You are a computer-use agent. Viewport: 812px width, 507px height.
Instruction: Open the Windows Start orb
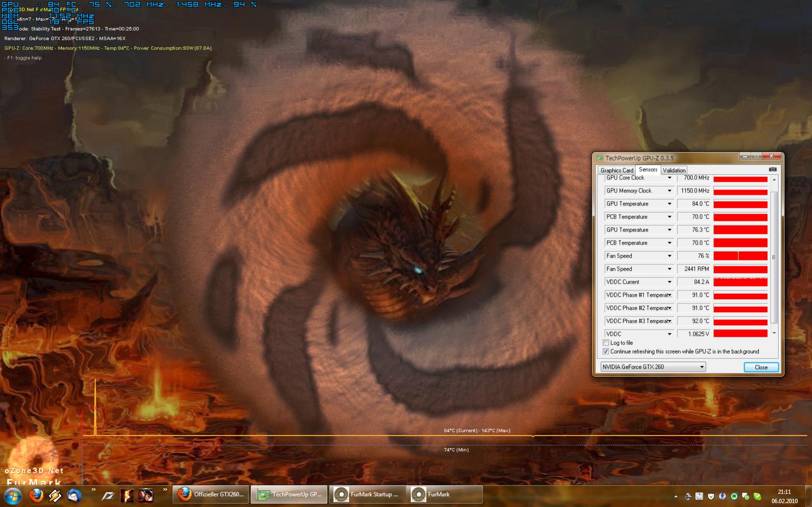(x=13, y=495)
